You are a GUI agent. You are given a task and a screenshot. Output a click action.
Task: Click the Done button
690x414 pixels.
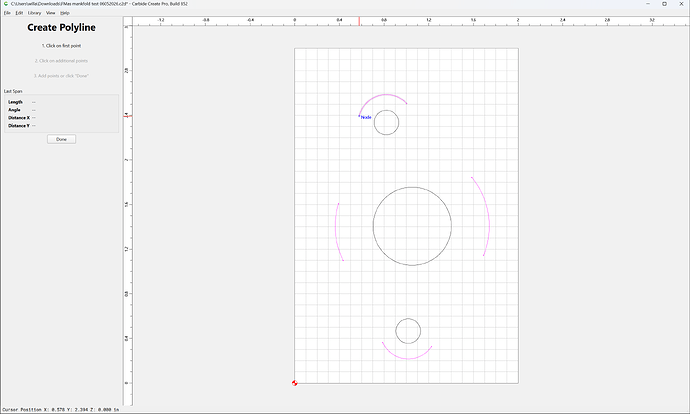(x=62, y=139)
